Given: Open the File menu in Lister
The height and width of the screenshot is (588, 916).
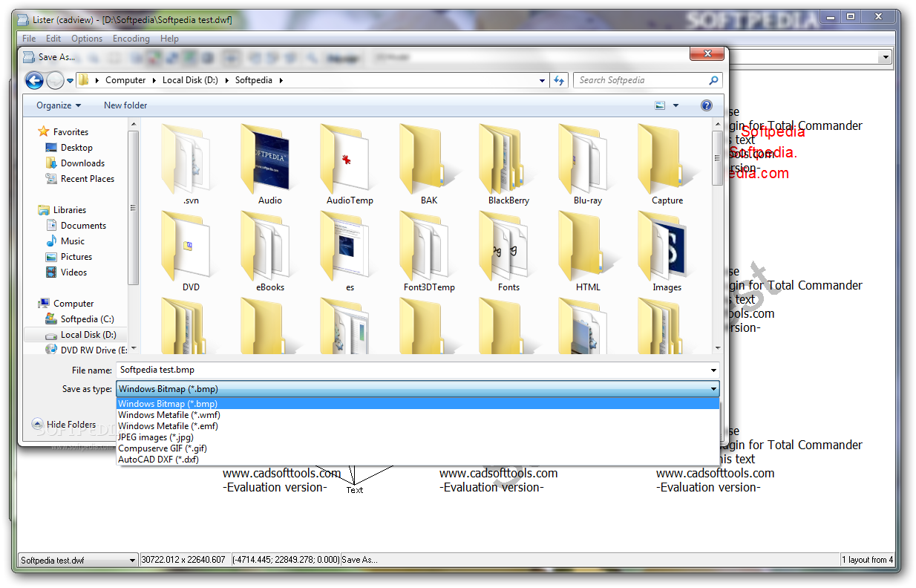Looking at the screenshot, I should (29, 39).
